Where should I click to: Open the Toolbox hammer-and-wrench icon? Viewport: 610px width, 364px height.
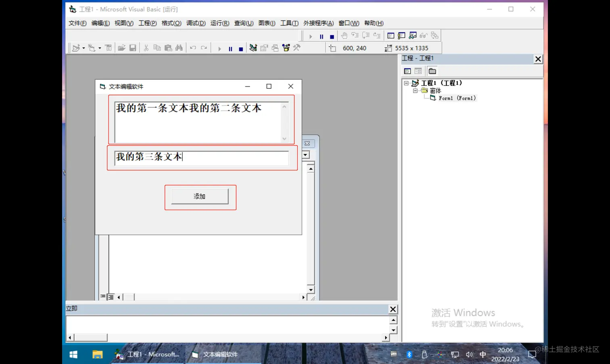click(x=297, y=48)
